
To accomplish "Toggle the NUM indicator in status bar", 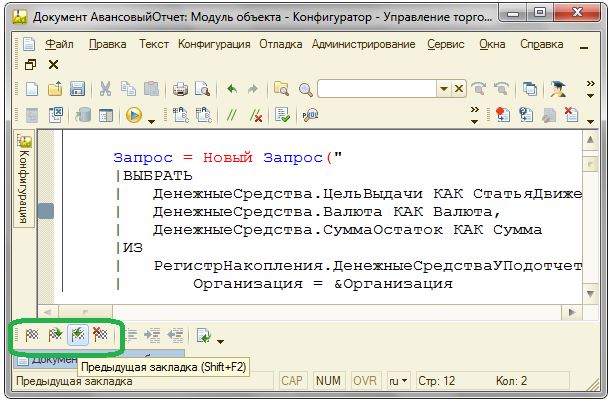I will [328, 381].
